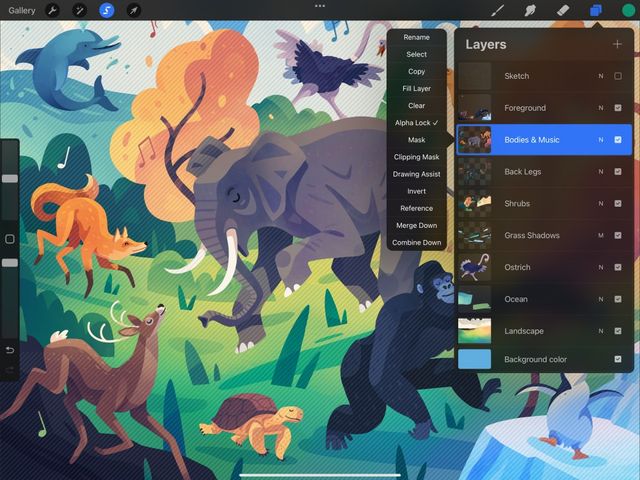Enable Drawing Assist option
Viewport: 640px width, 480px height.
(416, 174)
